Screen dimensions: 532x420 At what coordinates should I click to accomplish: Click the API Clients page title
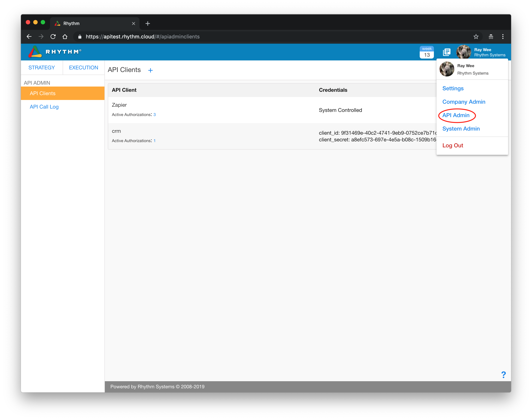pyautogui.click(x=124, y=70)
